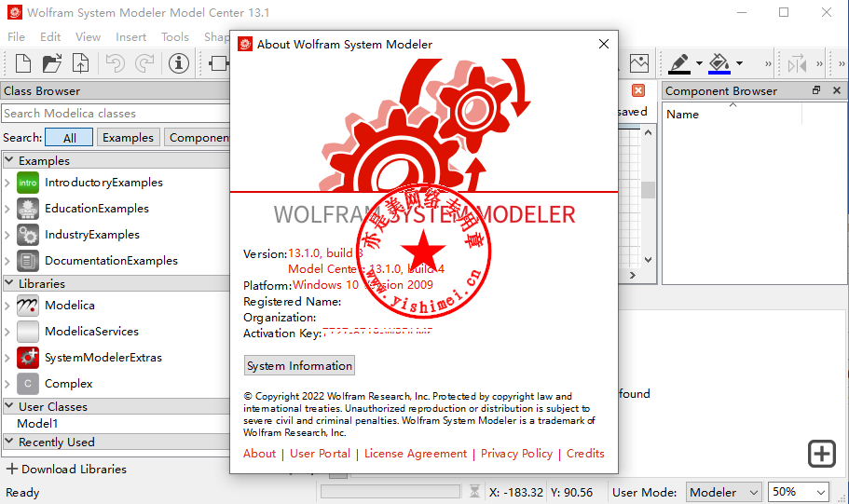The image size is (849, 504).
Task: Collapse the Examples section
Action: [9, 160]
